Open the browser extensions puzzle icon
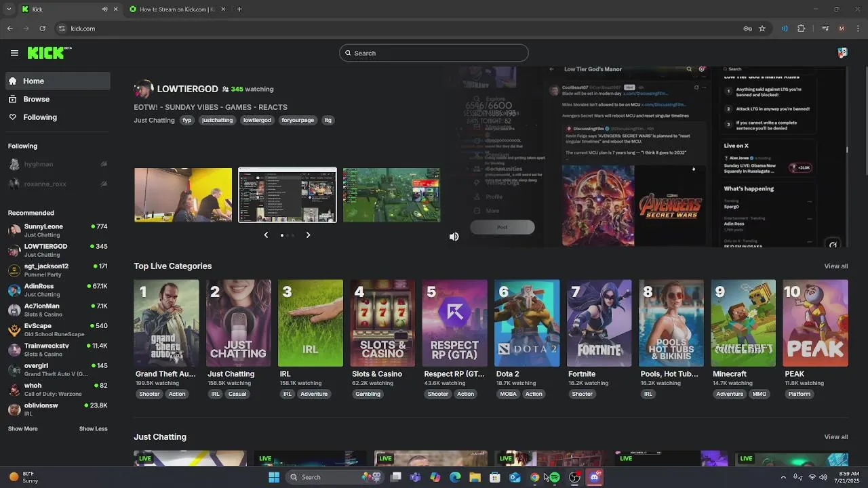Viewport: 868px width, 488px height. coord(802,28)
